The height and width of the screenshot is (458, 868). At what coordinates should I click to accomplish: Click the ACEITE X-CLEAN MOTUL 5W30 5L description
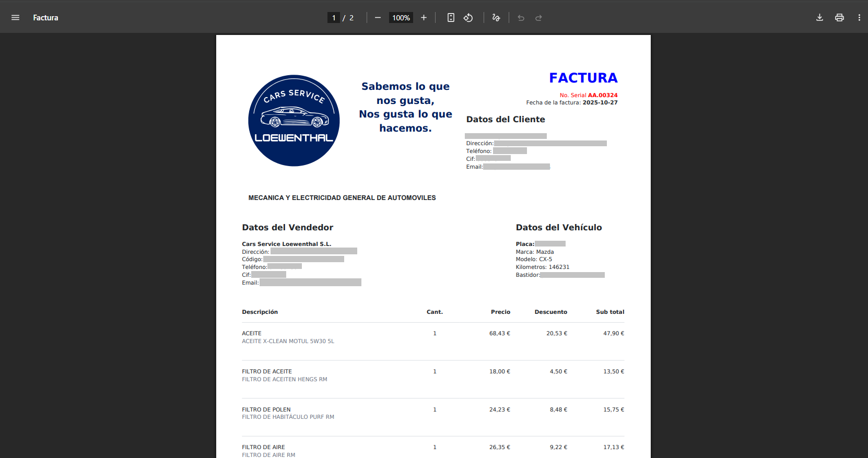(x=288, y=341)
